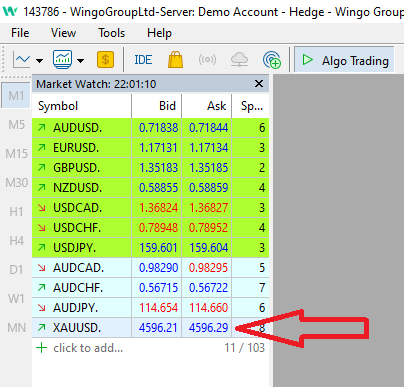404x387 pixels.
Task: Select the USDJPY. symbol row
Action: point(150,248)
